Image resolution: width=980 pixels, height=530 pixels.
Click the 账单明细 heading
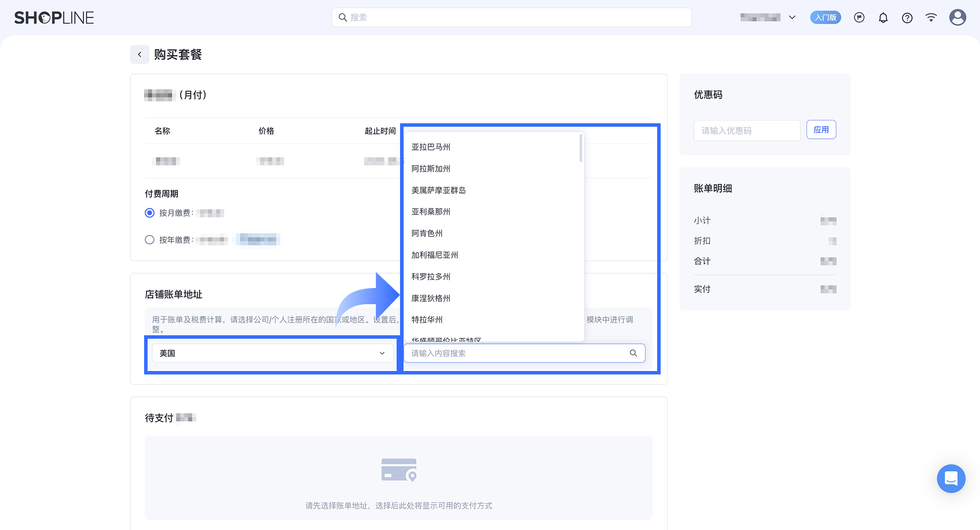pyautogui.click(x=713, y=188)
